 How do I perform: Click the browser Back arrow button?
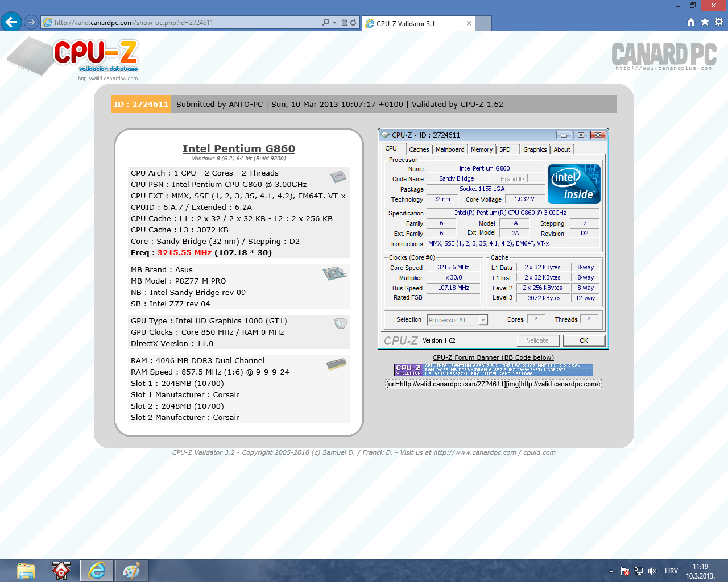11,22
